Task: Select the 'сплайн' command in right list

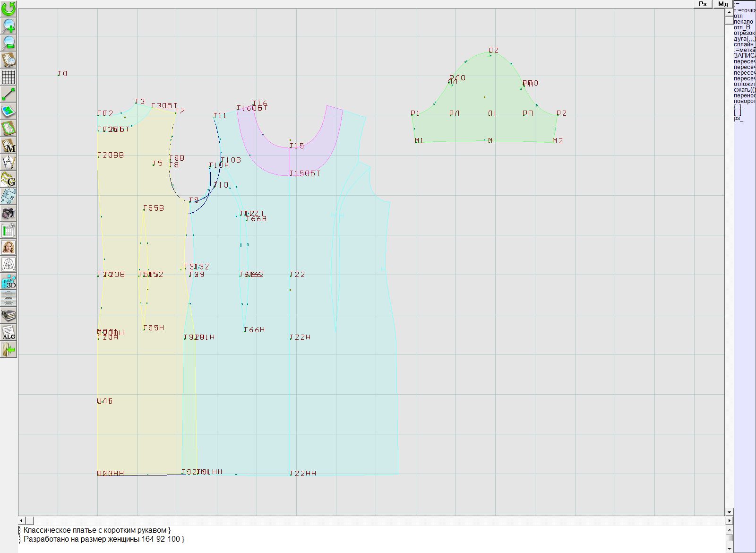Action: tap(744, 44)
